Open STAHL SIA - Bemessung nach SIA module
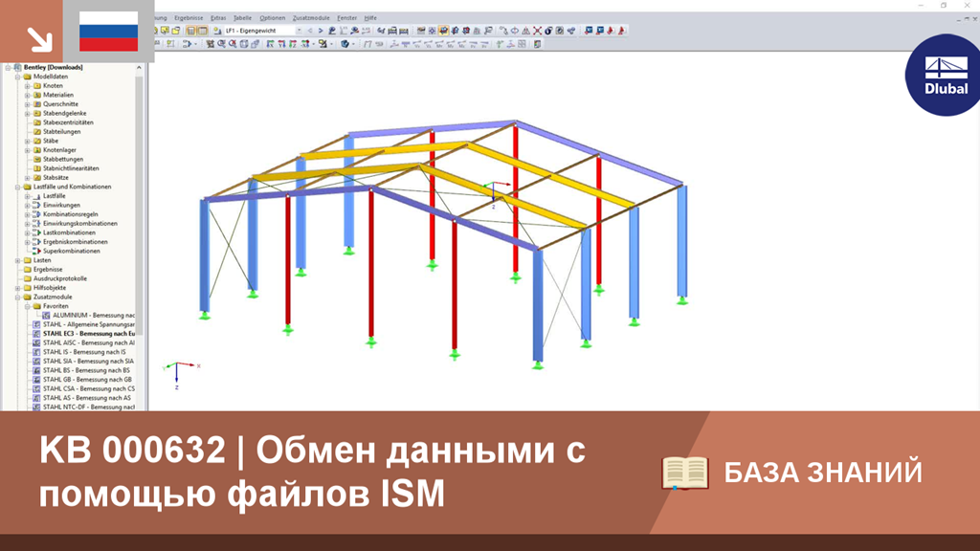 88,361
